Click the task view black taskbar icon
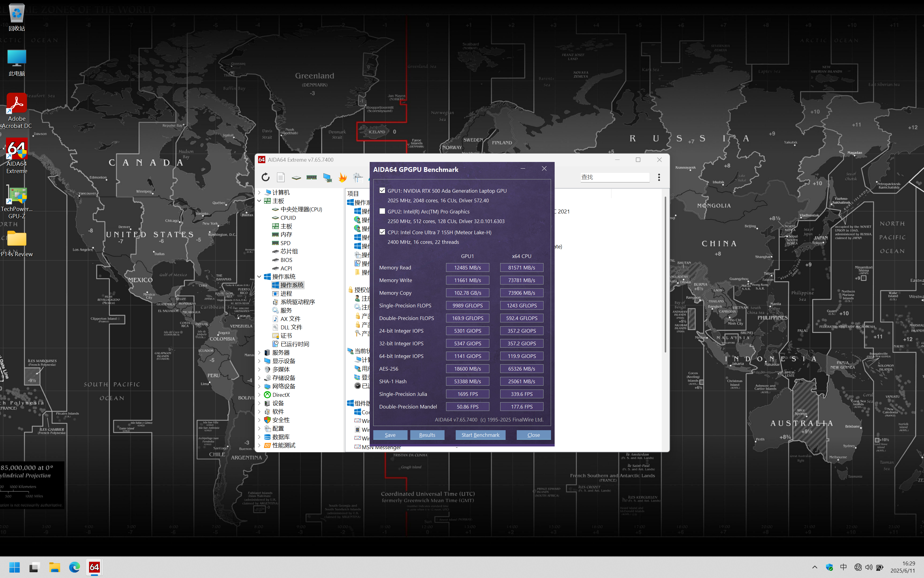924x578 pixels. click(x=34, y=567)
